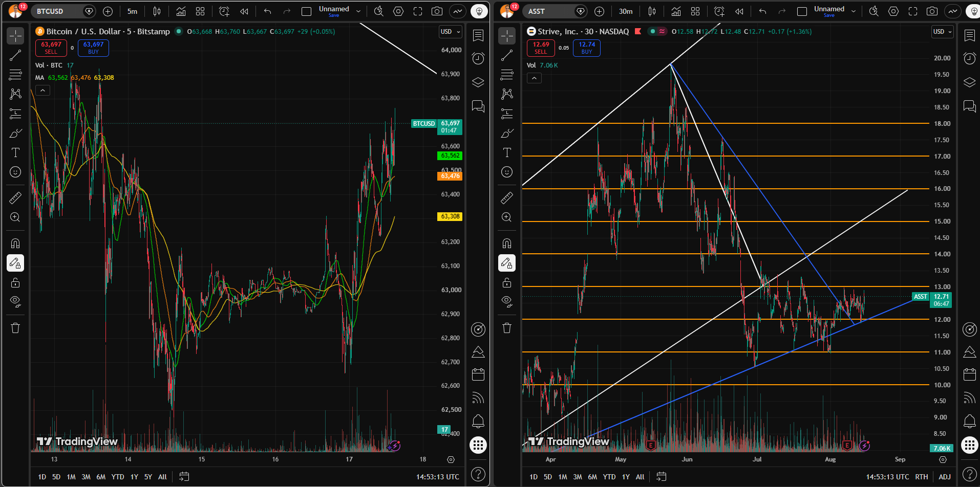Open emoji icons tool in BTCUSD chart
Image resolution: width=980 pixels, height=487 pixels.
[15, 172]
